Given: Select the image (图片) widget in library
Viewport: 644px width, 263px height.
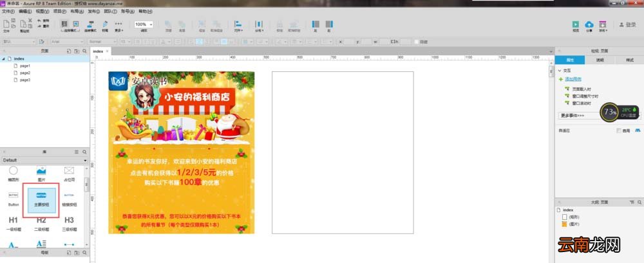Looking at the screenshot, I should 41,174.
